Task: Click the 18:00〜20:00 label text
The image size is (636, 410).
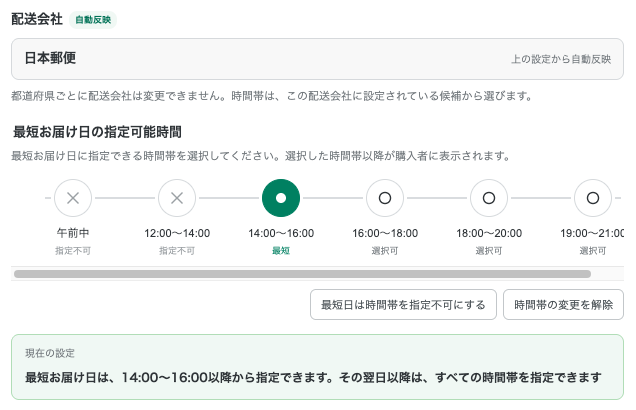Action: point(489,233)
